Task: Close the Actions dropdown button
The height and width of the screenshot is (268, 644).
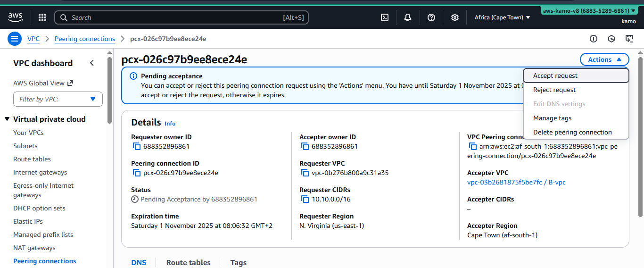Action: click(604, 59)
